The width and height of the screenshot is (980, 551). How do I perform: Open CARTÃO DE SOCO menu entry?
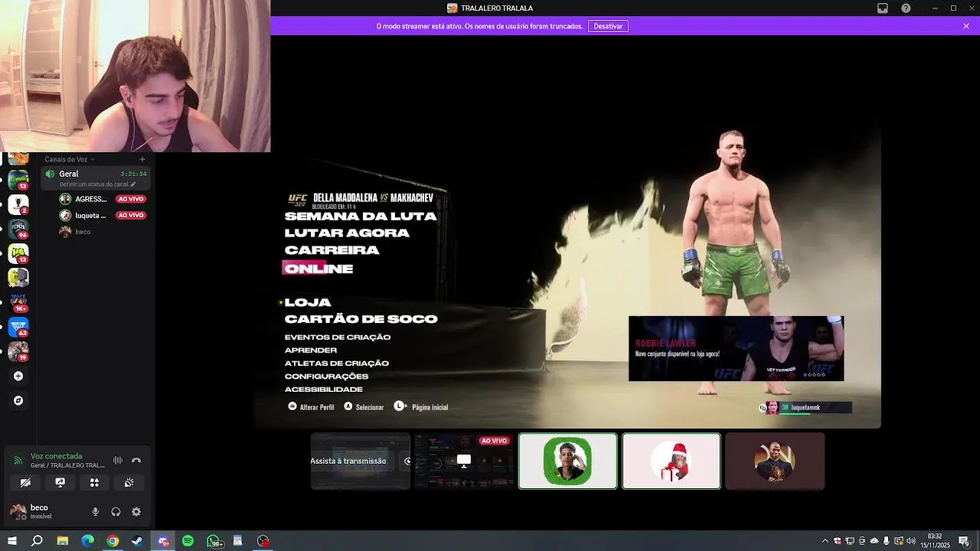point(361,319)
